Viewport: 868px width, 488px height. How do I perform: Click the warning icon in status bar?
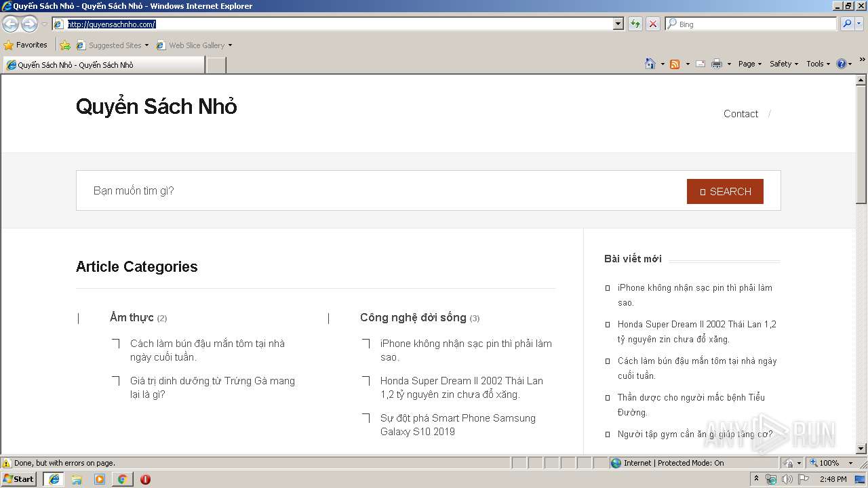click(x=7, y=463)
